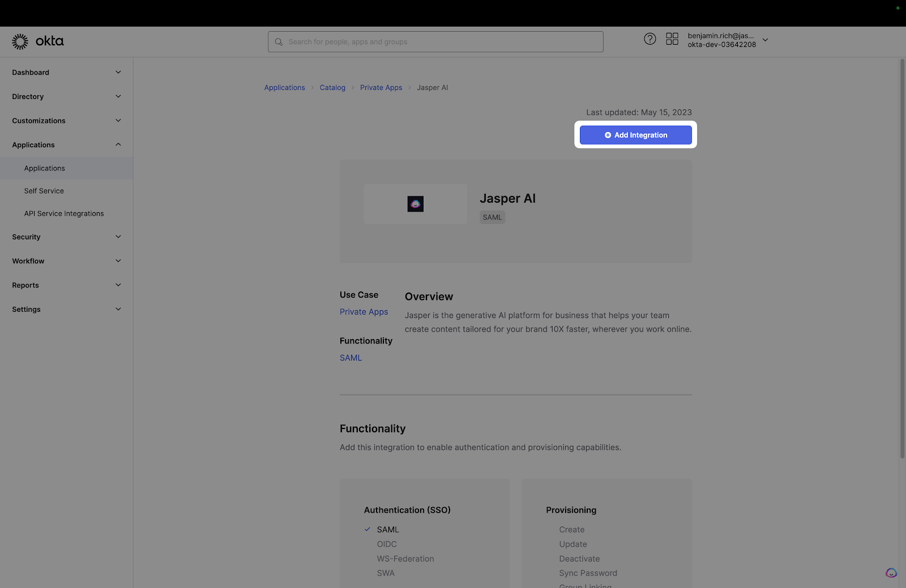The height and width of the screenshot is (588, 906).
Task: Open the apps grid icon
Action: click(672, 39)
